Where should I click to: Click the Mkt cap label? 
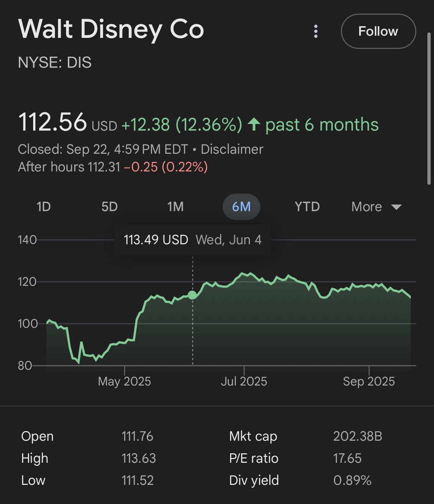click(253, 436)
